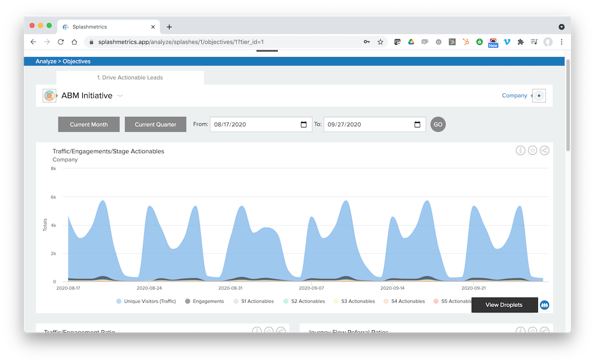Click the View Droplets button
Viewport: 595px width, 364px height.
click(x=504, y=305)
